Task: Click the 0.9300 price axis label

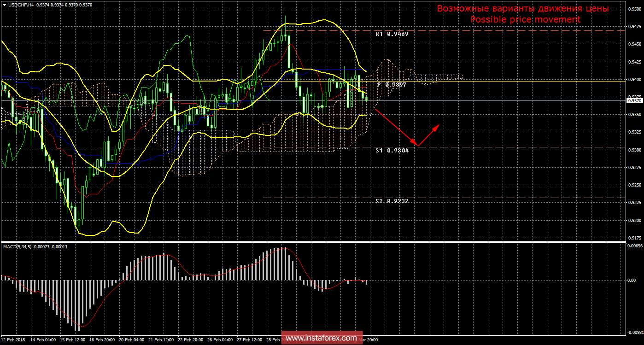Action: [635, 150]
